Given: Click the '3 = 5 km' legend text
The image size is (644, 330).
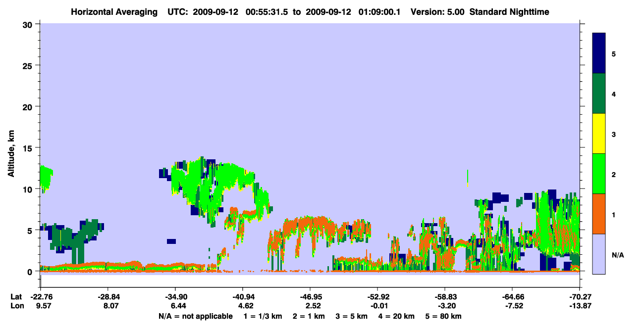Looking at the screenshot, I should [352, 316].
